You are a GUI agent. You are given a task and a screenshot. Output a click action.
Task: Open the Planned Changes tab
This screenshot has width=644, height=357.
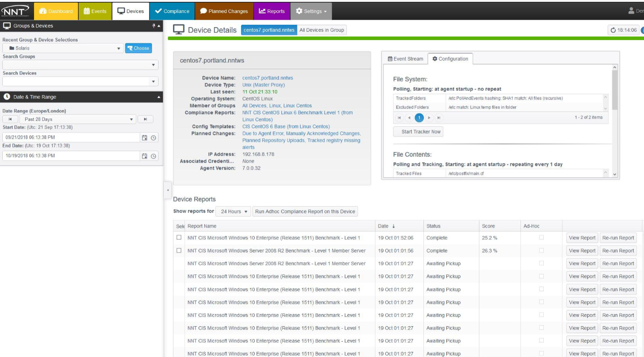coord(224,11)
